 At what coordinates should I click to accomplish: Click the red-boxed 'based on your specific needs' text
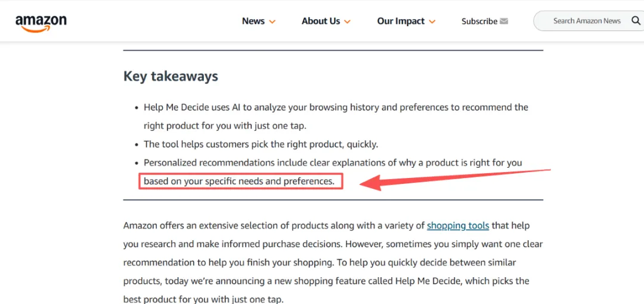tap(239, 181)
